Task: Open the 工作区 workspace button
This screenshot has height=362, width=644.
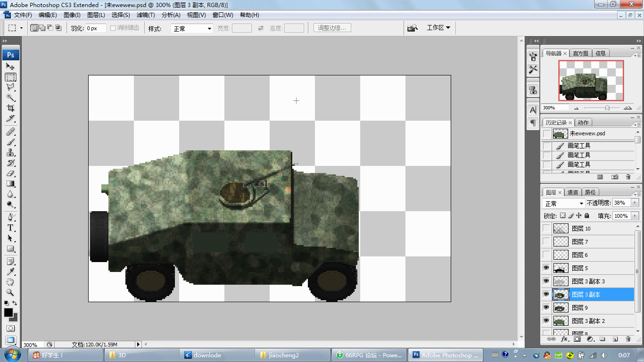Action: (x=438, y=28)
